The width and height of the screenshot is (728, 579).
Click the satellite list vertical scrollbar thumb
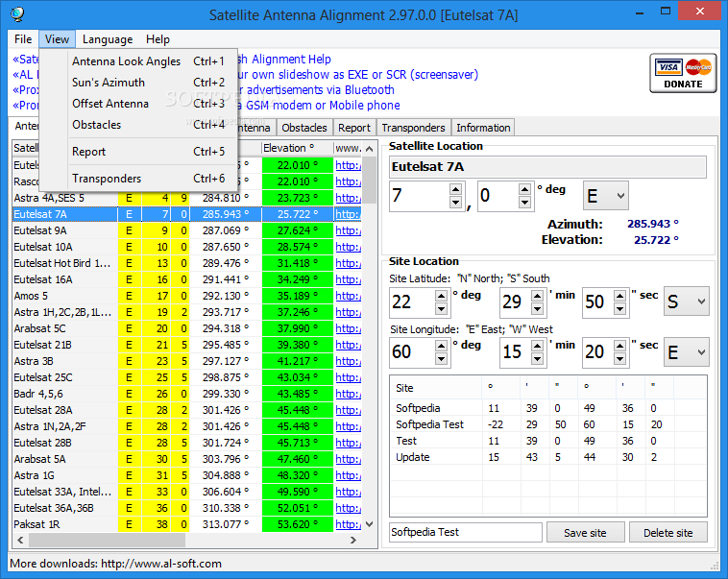[369, 180]
